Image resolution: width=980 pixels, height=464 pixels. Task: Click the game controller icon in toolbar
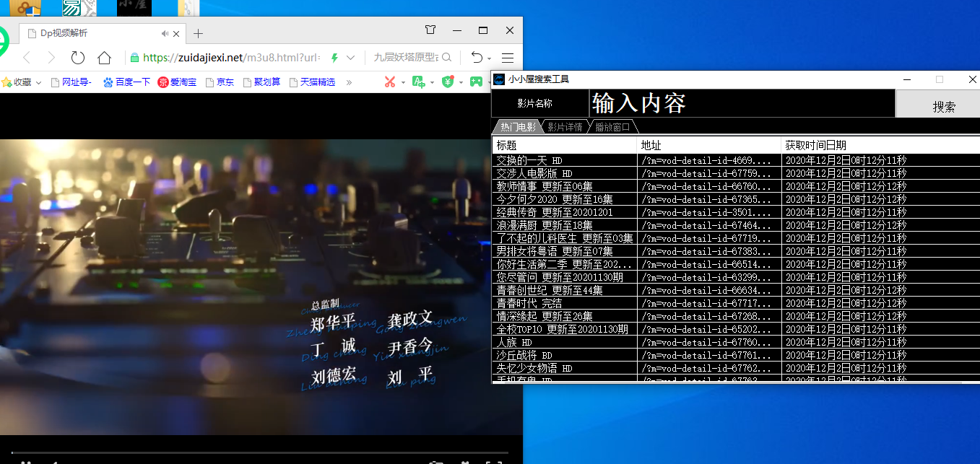click(476, 82)
